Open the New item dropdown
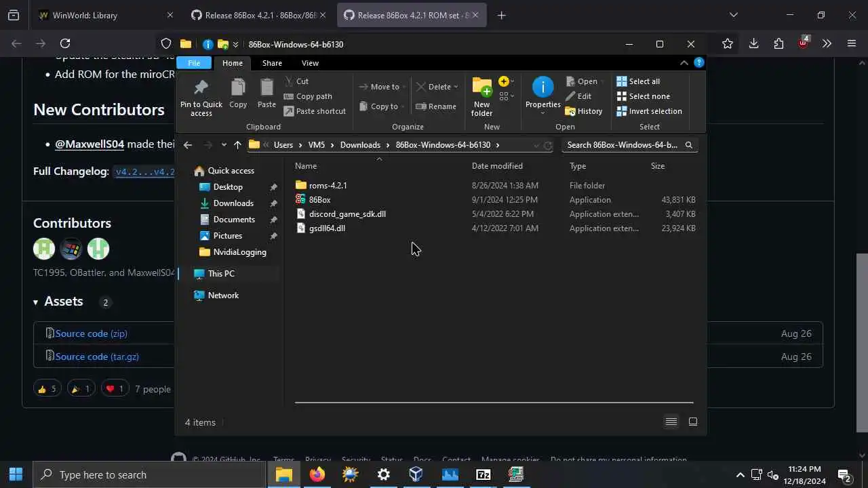This screenshot has height=488, width=868. [505, 81]
